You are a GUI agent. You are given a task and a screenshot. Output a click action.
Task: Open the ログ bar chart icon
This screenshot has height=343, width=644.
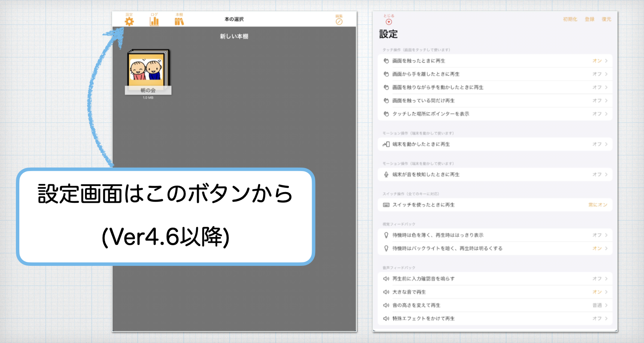pyautogui.click(x=154, y=20)
